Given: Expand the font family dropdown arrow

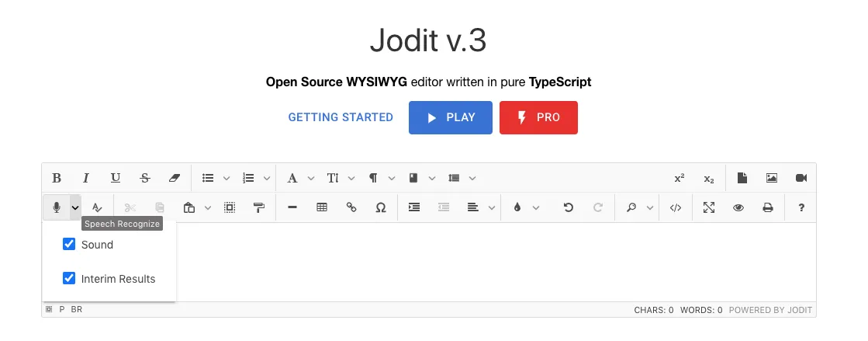Looking at the screenshot, I should [310, 178].
